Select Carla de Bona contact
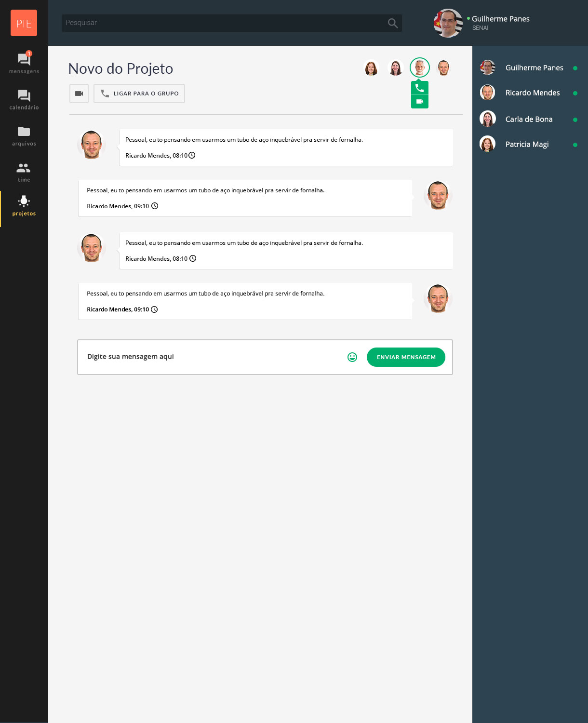 (529, 119)
